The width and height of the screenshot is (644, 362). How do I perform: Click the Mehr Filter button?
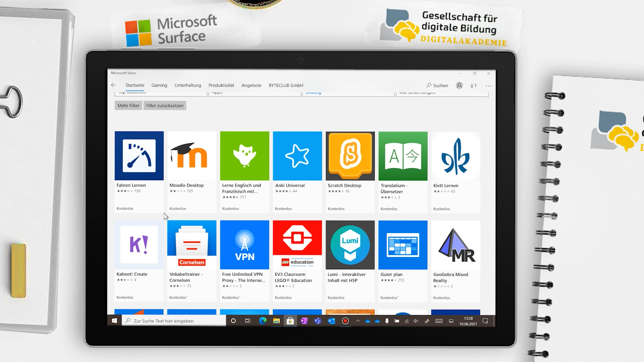[x=128, y=105]
